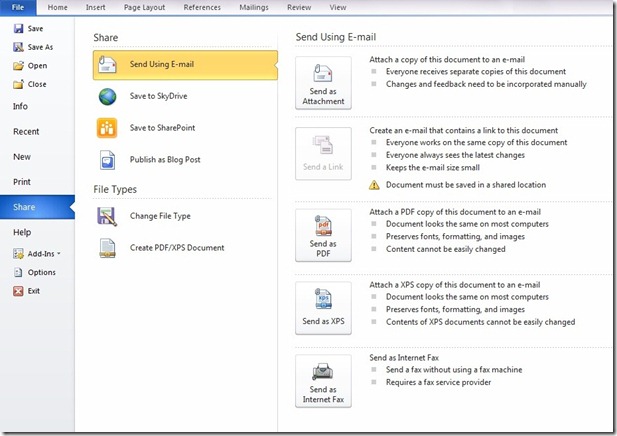Click the Send as XPS button
This screenshot has height=436, width=617.
(323, 308)
